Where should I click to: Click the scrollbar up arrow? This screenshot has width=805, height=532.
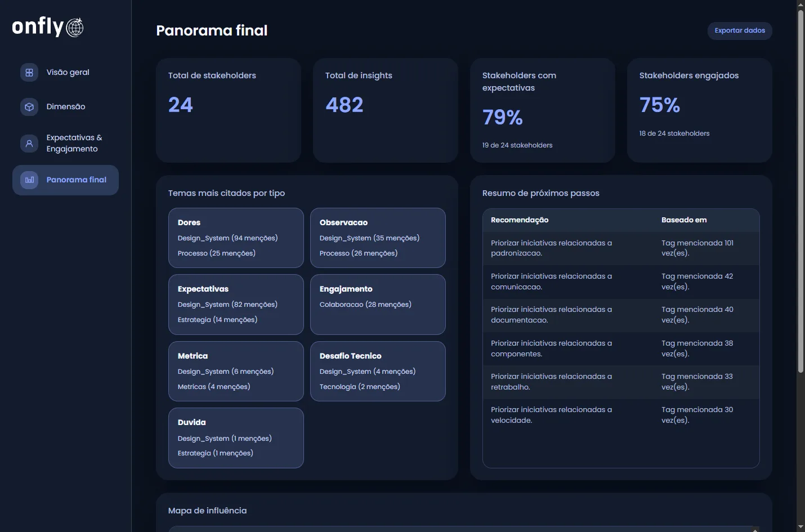tap(800, 5)
